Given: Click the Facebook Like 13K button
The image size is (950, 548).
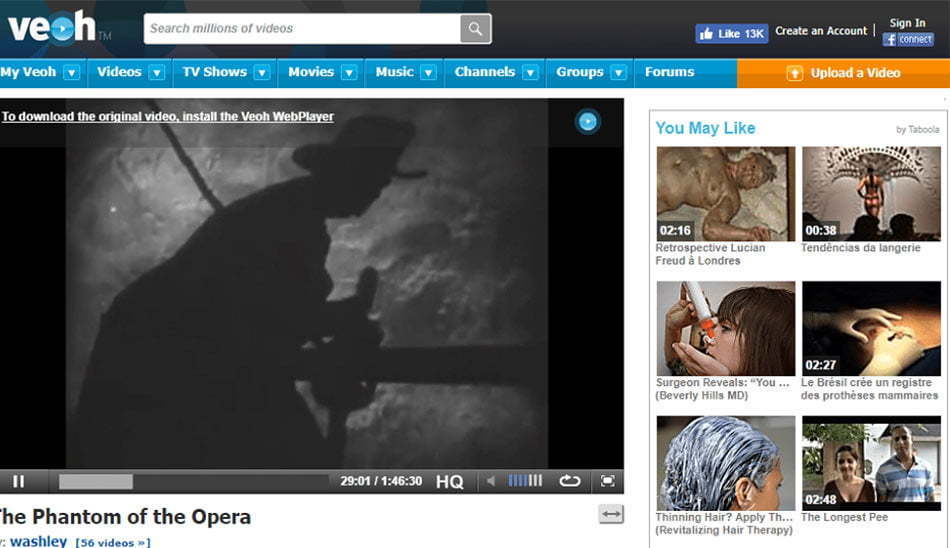Looking at the screenshot, I should click(x=731, y=34).
